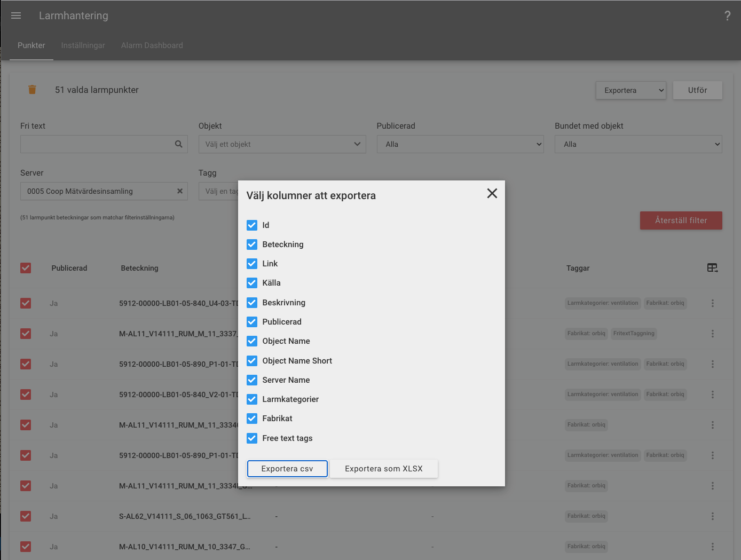The height and width of the screenshot is (560, 741).
Task: Open the Exportera action dropdown
Action: [631, 90]
